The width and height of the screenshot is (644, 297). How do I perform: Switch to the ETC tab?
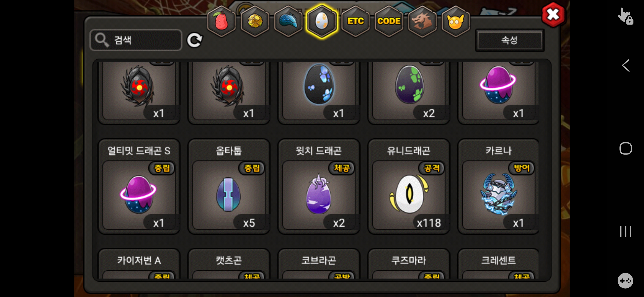coord(355,21)
